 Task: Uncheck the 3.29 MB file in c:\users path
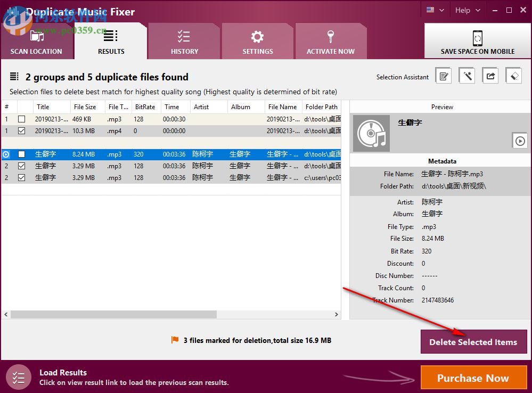(x=21, y=177)
